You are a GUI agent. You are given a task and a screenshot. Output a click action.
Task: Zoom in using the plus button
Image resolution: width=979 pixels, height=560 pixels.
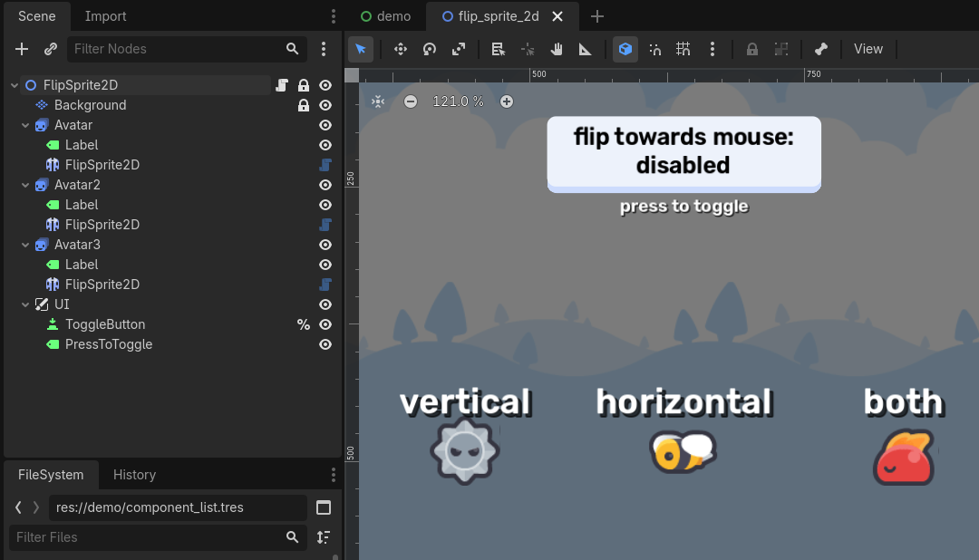pos(507,101)
